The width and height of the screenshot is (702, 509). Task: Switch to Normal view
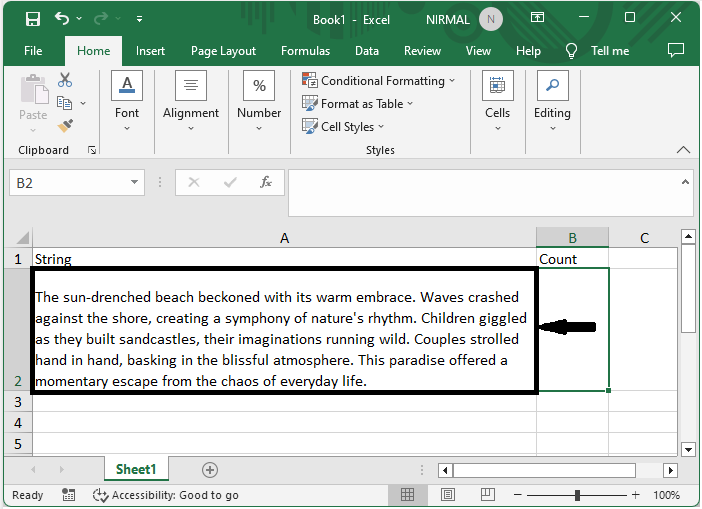click(x=408, y=495)
